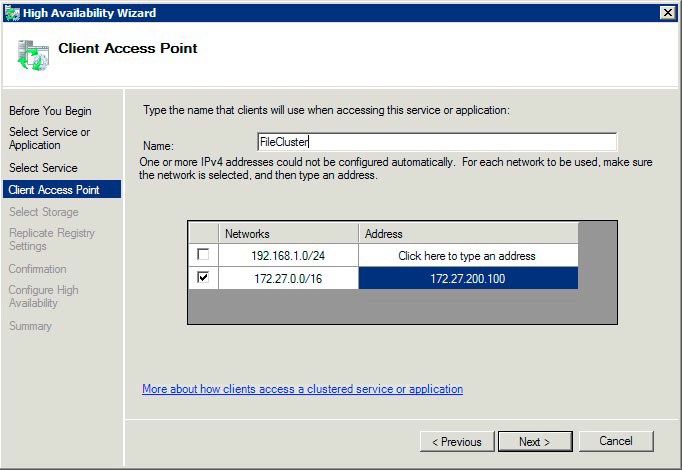Viewport: 682px width, 470px height.
Task: Proceed with the Next button
Action: [535, 442]
